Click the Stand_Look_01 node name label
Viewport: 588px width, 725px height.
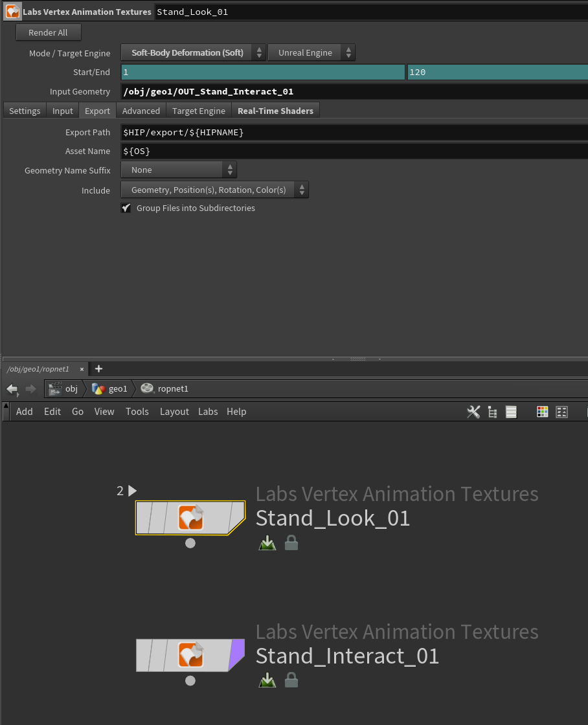[333, 518]
